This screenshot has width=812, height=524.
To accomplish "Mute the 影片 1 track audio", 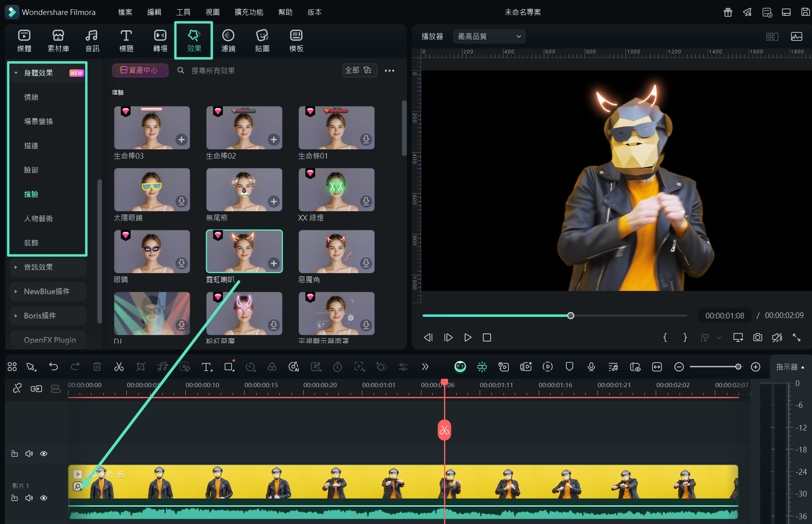I will click(29, 498).
